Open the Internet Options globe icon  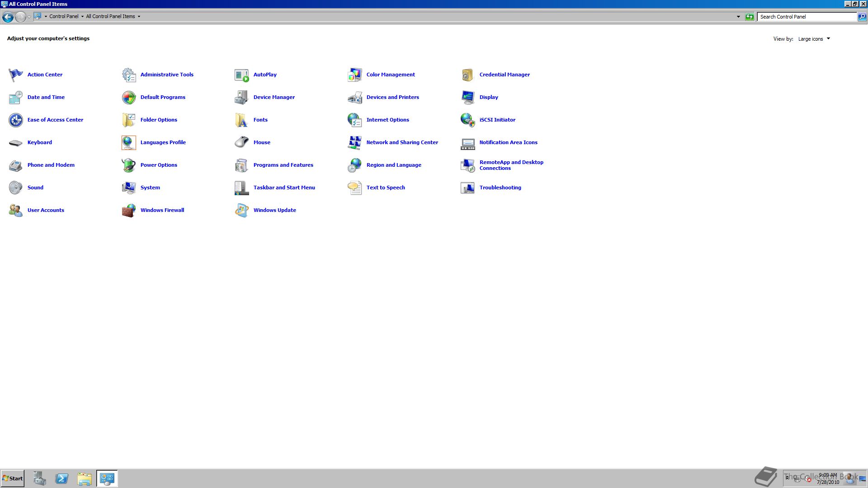[355, 120]
